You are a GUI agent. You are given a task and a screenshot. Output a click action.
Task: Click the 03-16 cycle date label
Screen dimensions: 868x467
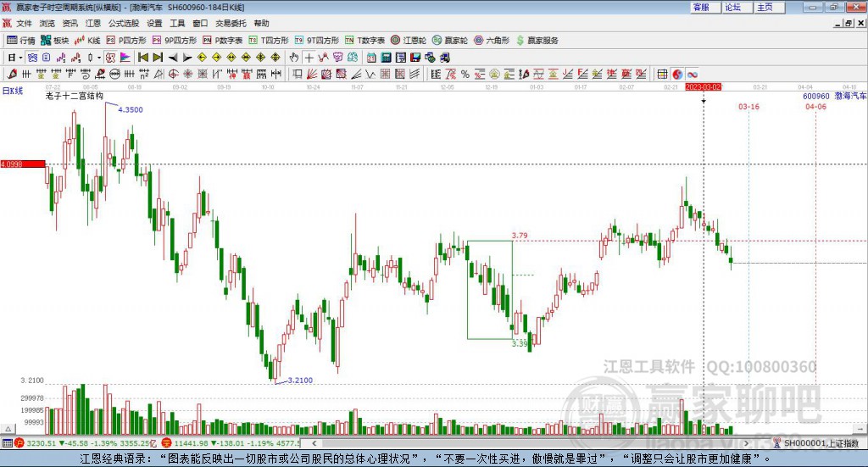[749, 107]
